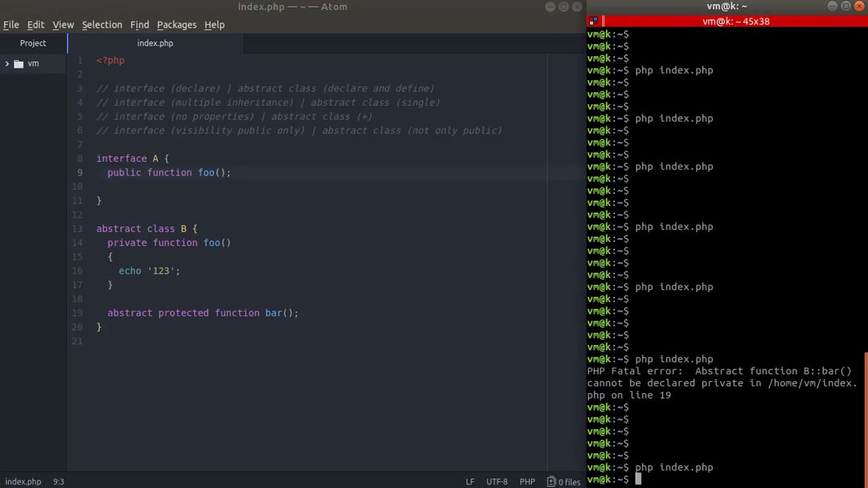Minimize the terminal window

click(832, 6)
